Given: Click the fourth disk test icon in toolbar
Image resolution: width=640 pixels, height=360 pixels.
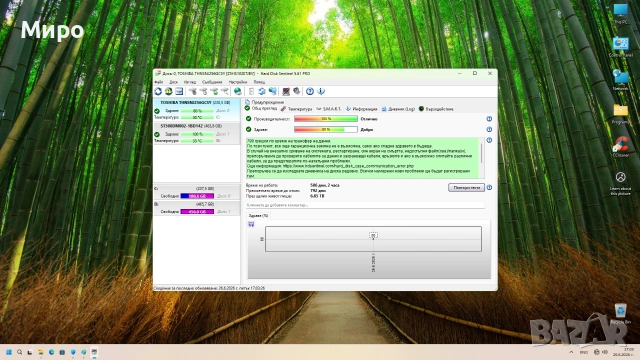Looking at the screenshot, I should tap(224, 91).
